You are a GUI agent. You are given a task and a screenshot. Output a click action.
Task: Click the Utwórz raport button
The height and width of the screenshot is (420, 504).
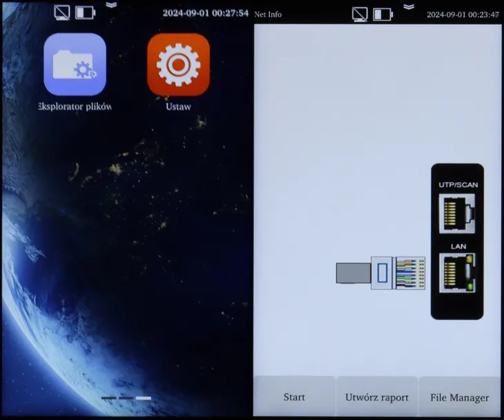point(377,397)
